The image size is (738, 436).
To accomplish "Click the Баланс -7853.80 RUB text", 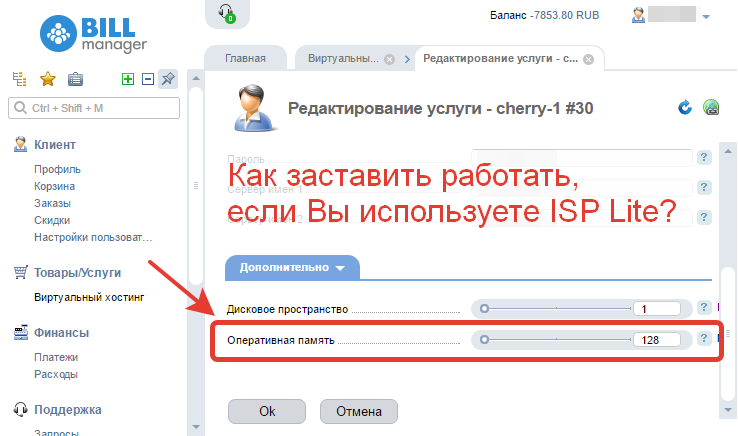I will pyautogui.click(x=545, y=15).
